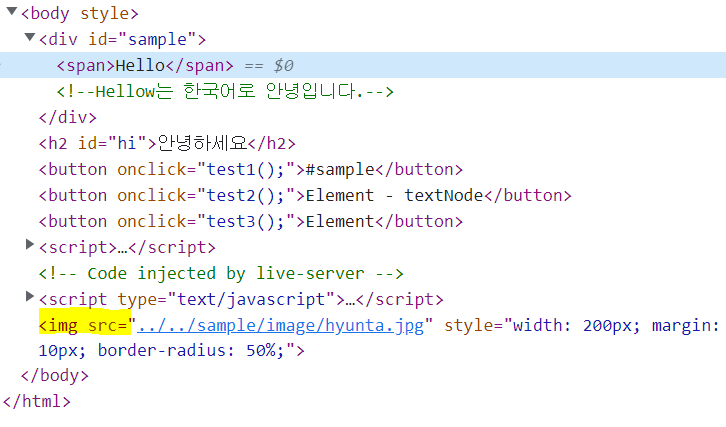The height and width of the screenshot is (427, 726).
Task: Select the closing /body tag
Action: click(x=55, y=375)
